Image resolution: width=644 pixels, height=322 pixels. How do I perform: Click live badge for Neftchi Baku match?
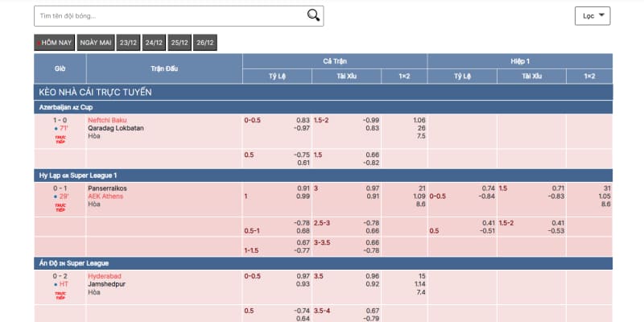(60, 139)
